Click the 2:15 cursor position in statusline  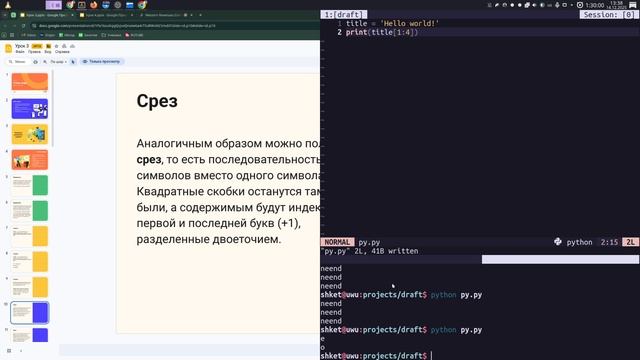coord(609,242)
